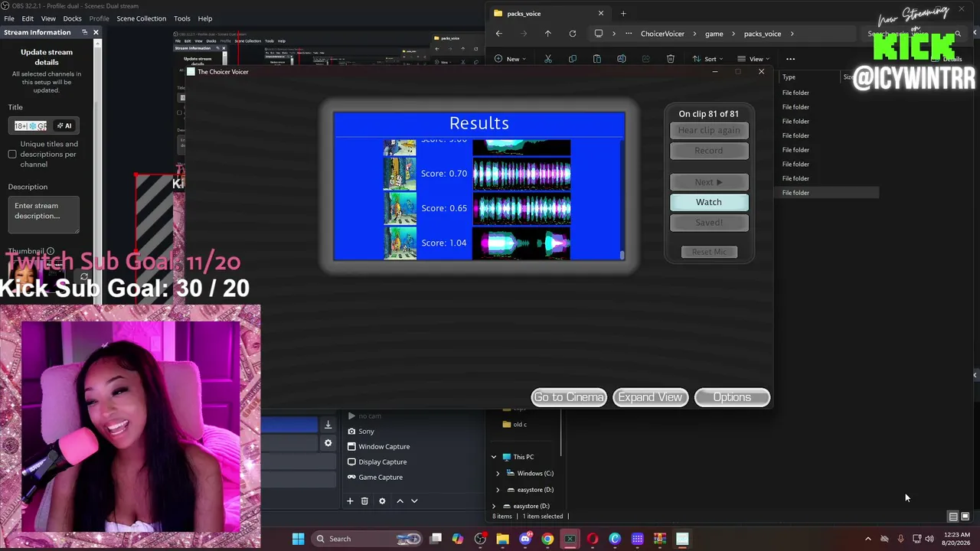Click Watch in The Choicer Voicer
980x551 pixels.
pos(709,202)
